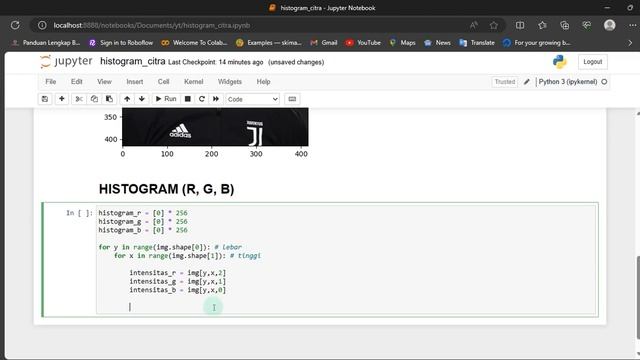Viewport: 640px width, 360px height.
Task: Click the Juventus jersey output image
Action: pyautogui.click(x=215, y=127)
